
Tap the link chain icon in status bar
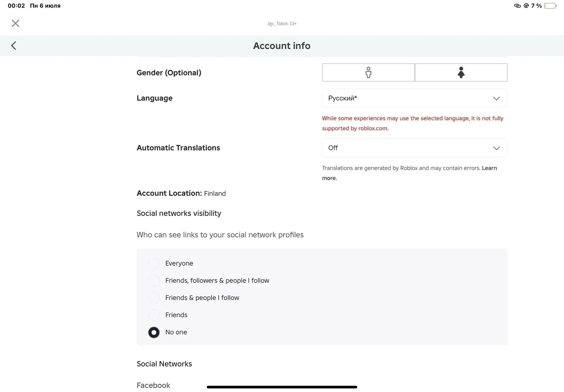517,6
